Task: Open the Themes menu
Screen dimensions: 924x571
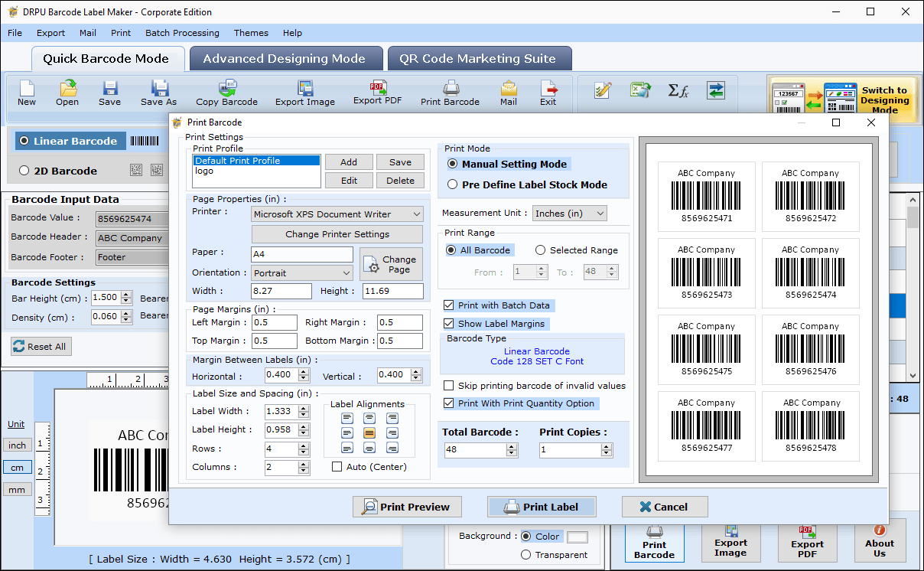Action: click(x=251, y=33)
